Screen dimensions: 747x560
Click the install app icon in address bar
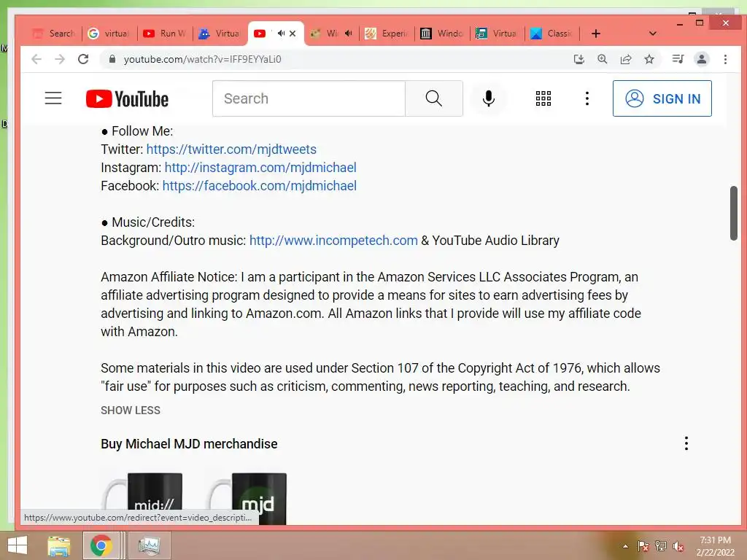coord(578,59)
